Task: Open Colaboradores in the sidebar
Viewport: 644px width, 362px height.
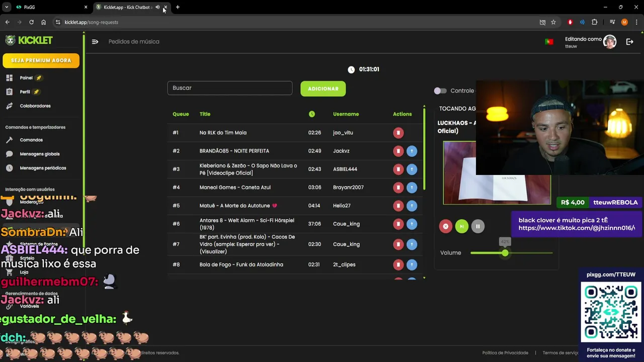Action: click(35, 106)
